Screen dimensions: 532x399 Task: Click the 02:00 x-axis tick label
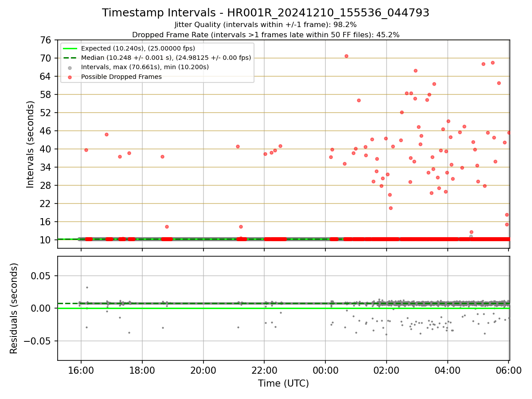pyautogui.click(x=387, y=370)
